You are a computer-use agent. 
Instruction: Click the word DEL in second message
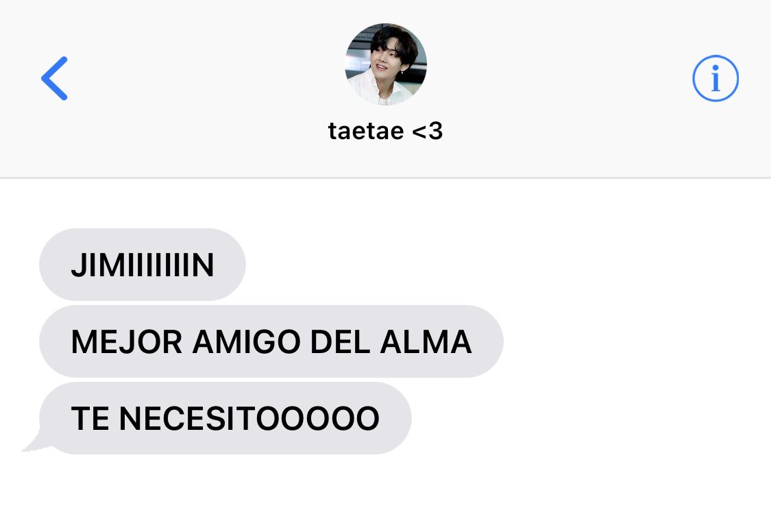[x=340, y=341]
